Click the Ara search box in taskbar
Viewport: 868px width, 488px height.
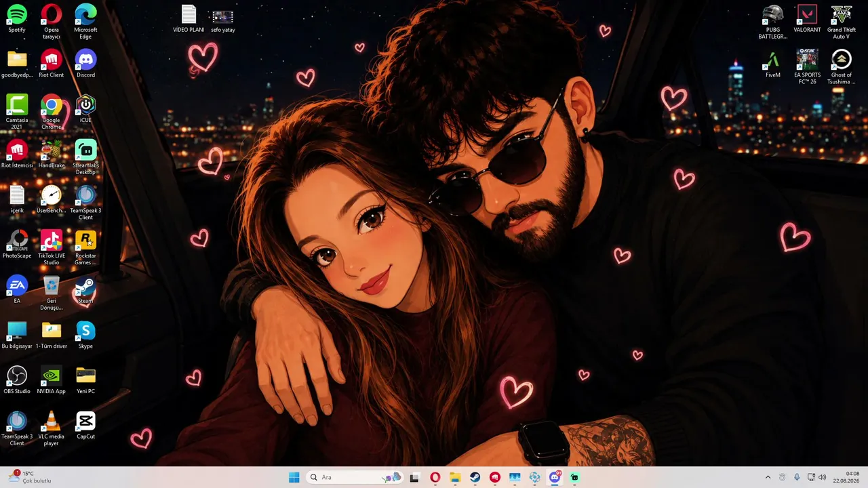[354, 477]
